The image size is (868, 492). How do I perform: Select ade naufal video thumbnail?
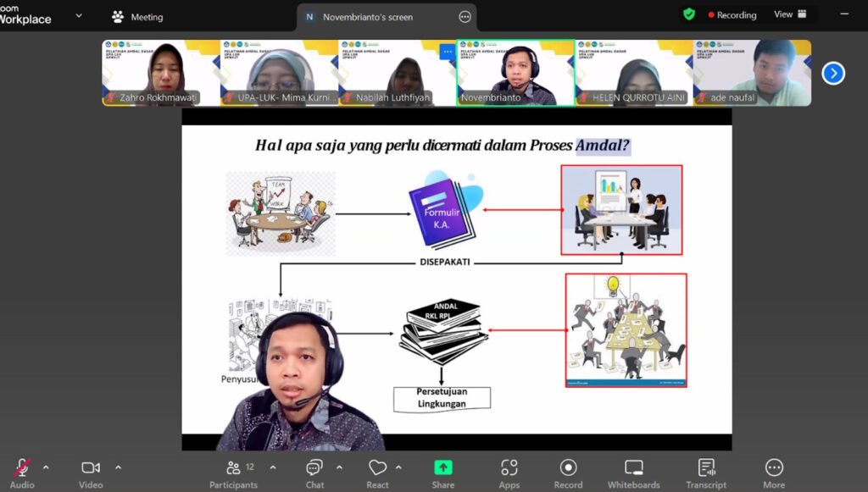753,73
